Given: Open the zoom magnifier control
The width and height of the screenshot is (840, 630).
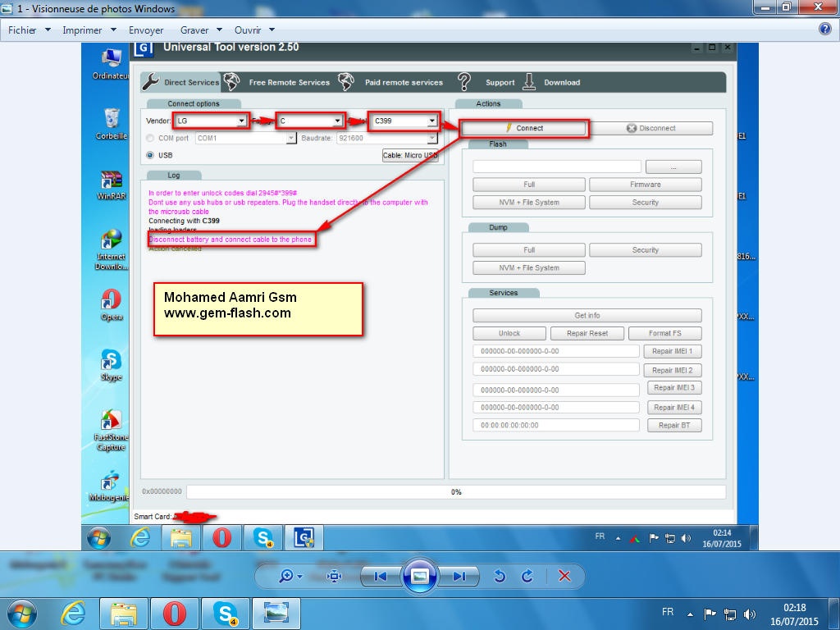Looking at the screenshot, I should pyautogui.click(x=286, y=577).
